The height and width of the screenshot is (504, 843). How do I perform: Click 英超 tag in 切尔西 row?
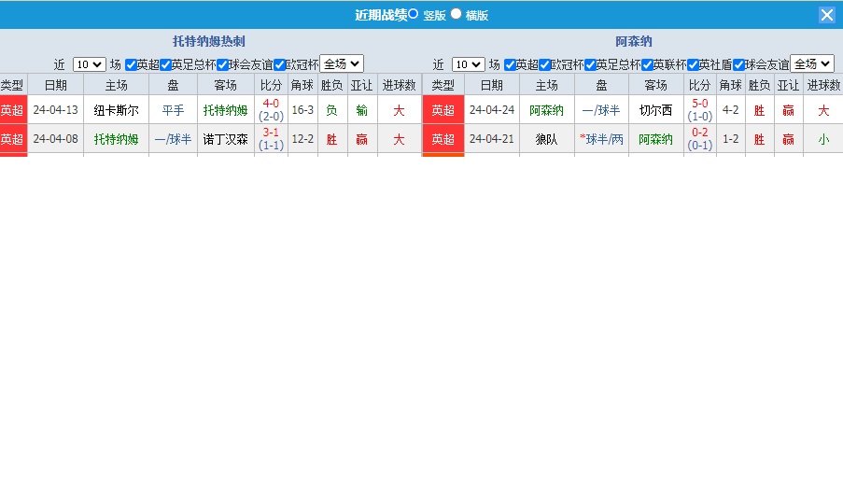pyautogui.click(x=443, y=110)
